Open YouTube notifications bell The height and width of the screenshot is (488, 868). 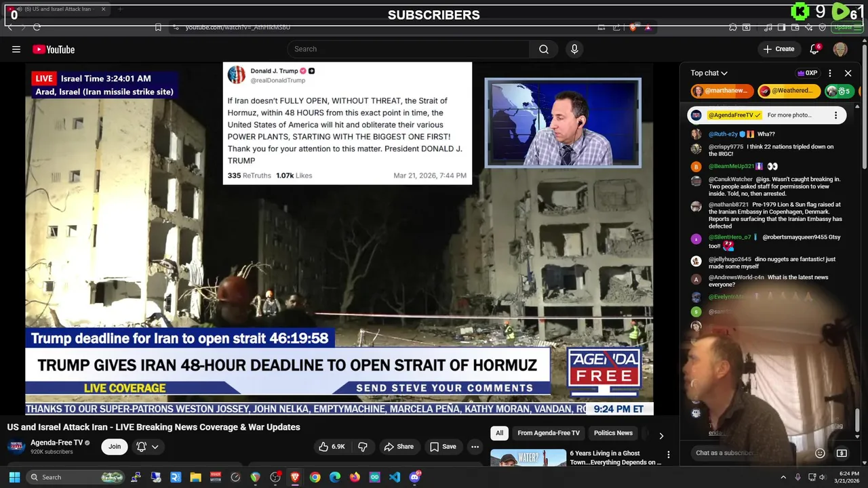815,49
